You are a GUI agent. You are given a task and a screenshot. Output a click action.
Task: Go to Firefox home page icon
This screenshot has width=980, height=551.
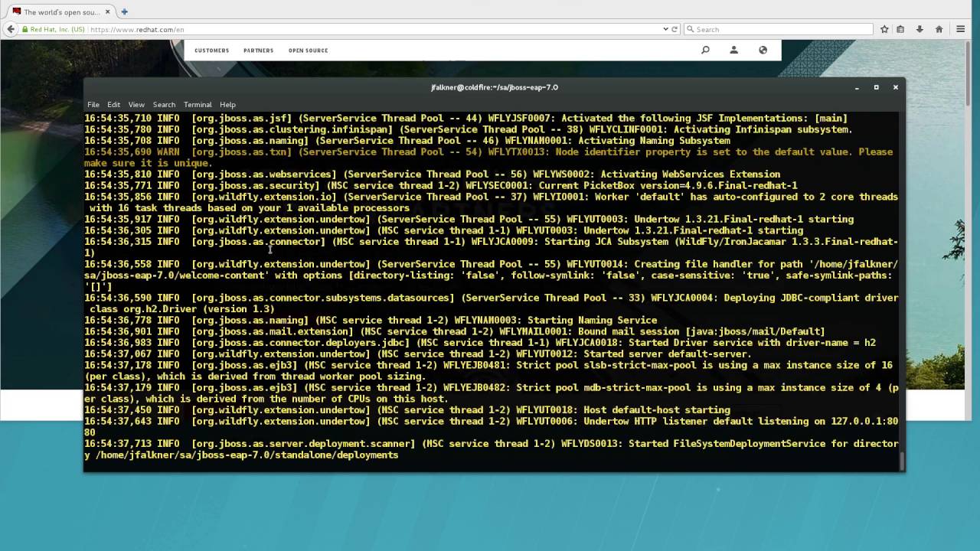click(x=939, y=29)
